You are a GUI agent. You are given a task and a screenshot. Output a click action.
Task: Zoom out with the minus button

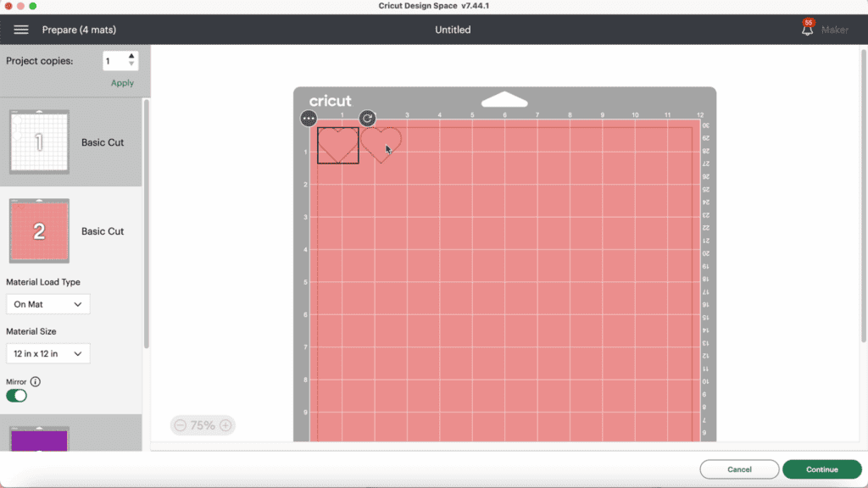pos(181,425)
